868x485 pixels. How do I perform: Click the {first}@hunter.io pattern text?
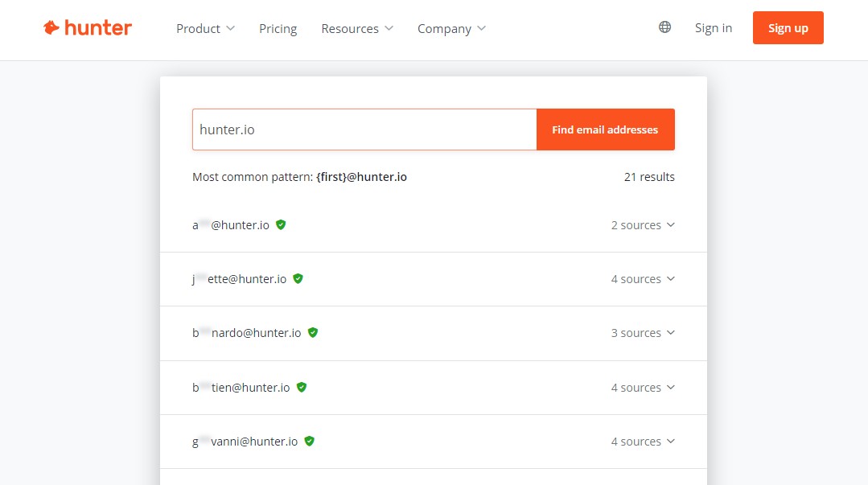pos(361,177)
